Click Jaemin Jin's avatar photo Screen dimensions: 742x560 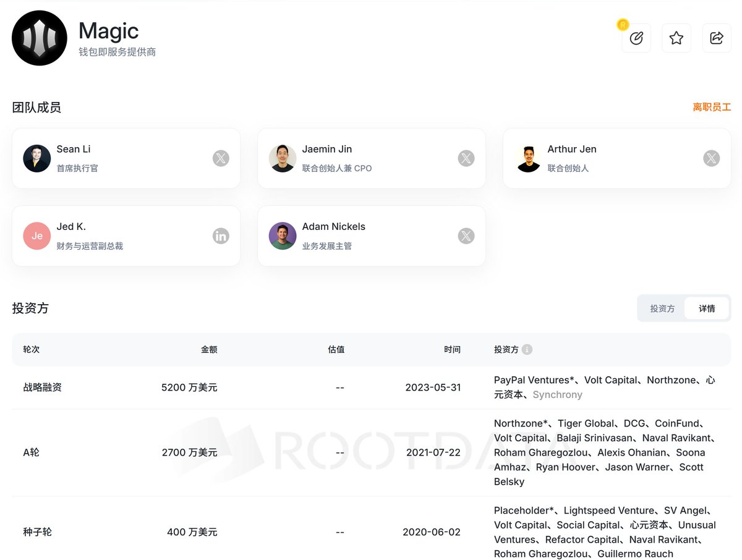click(283, 158)
